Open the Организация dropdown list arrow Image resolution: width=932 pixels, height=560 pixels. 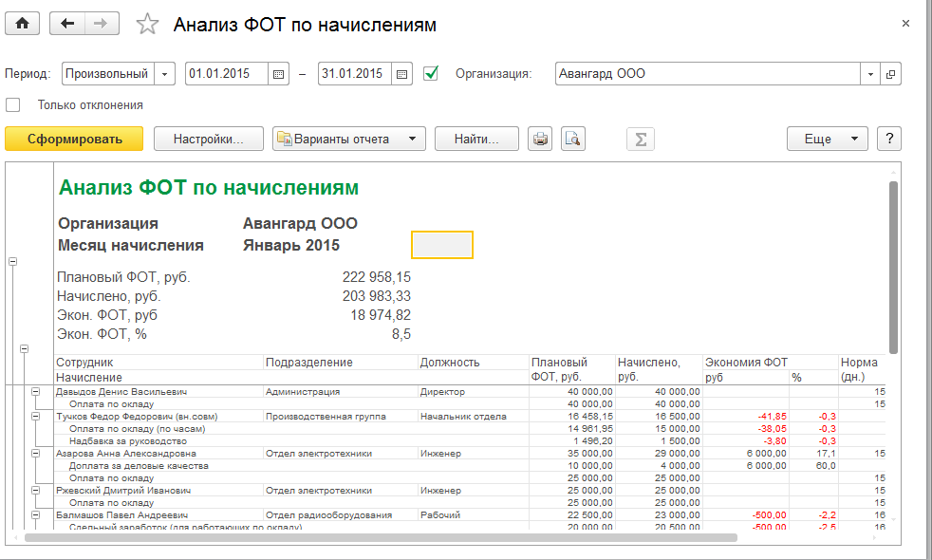pos(870,74)
